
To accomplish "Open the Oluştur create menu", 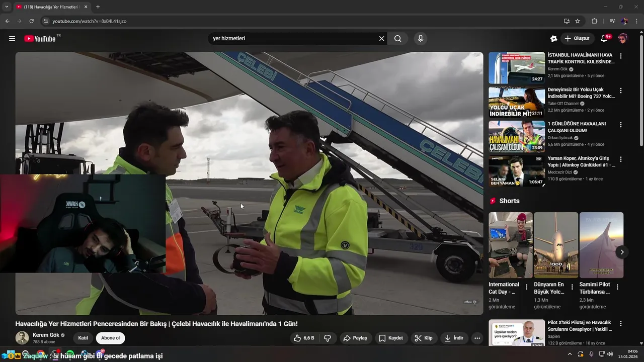I will pos(577,39).
